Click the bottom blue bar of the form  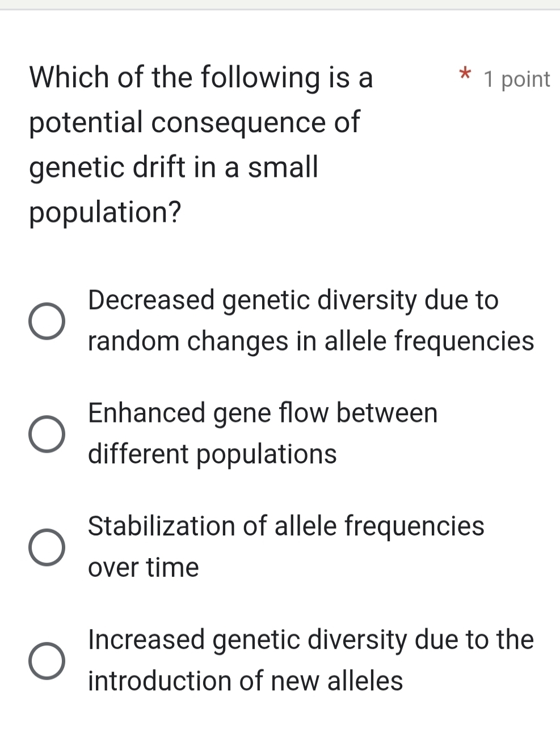(x=280, y=731)
